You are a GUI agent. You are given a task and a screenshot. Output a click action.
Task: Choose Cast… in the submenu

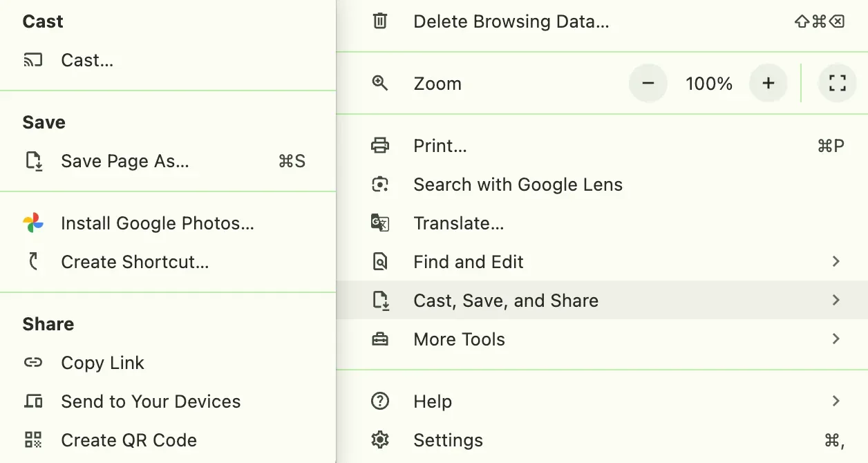pos(168,60)
